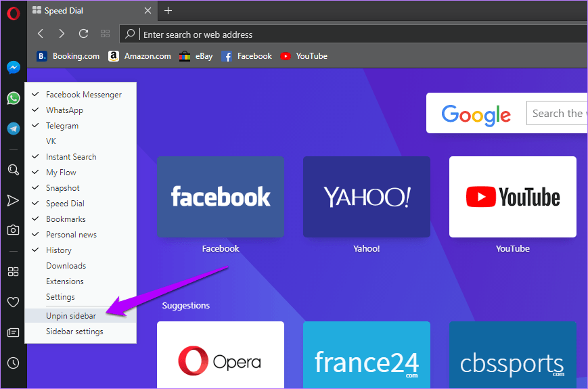
Task: Take a Snapshot with the camera icon
Action: (x=13, y=230)
